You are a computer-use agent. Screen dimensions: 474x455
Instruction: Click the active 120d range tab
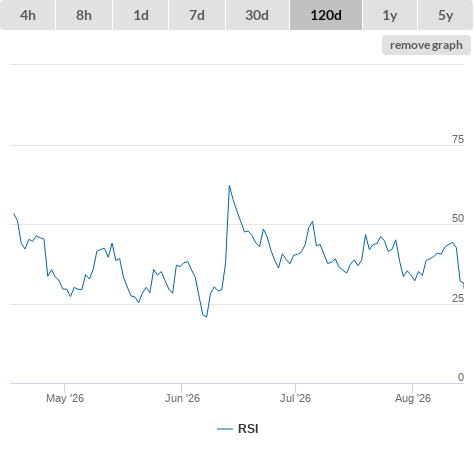[x=326, y=15]
